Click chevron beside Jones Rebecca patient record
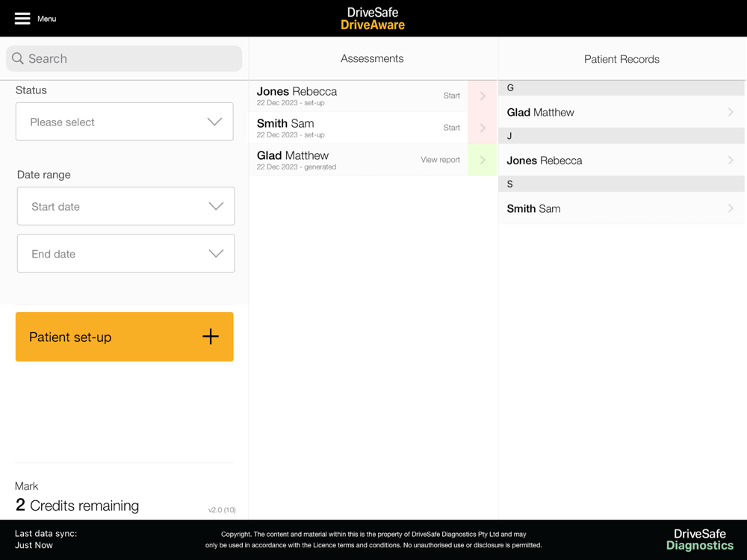Viewport: 747px width, 560px height. [731, 160]
